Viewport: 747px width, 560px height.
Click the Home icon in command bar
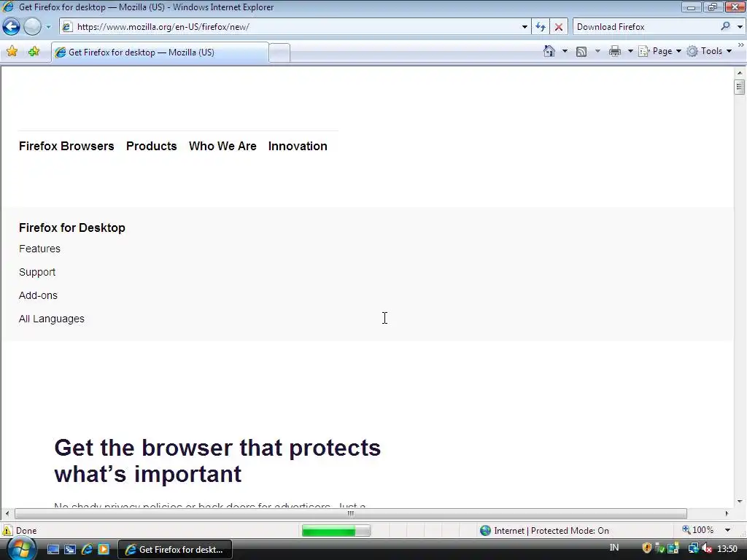coord(549,51)
